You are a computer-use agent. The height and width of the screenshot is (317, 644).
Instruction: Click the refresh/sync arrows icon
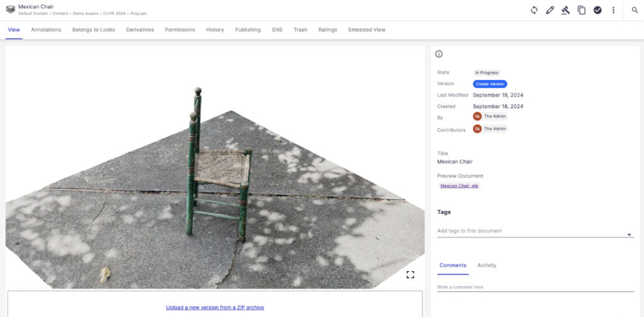pyautogui.click(x=534, y=10)
